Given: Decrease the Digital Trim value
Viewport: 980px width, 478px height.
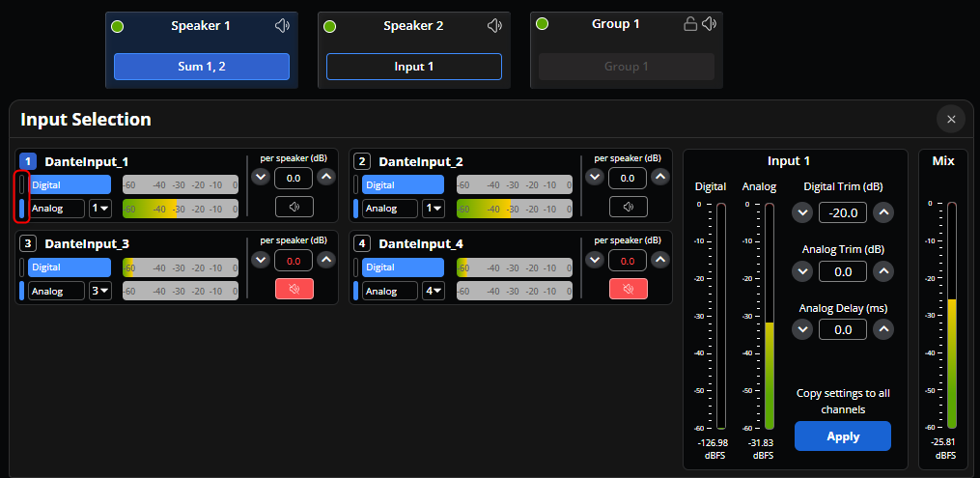Looking at the screenshot, I should (x=802, y=213).
